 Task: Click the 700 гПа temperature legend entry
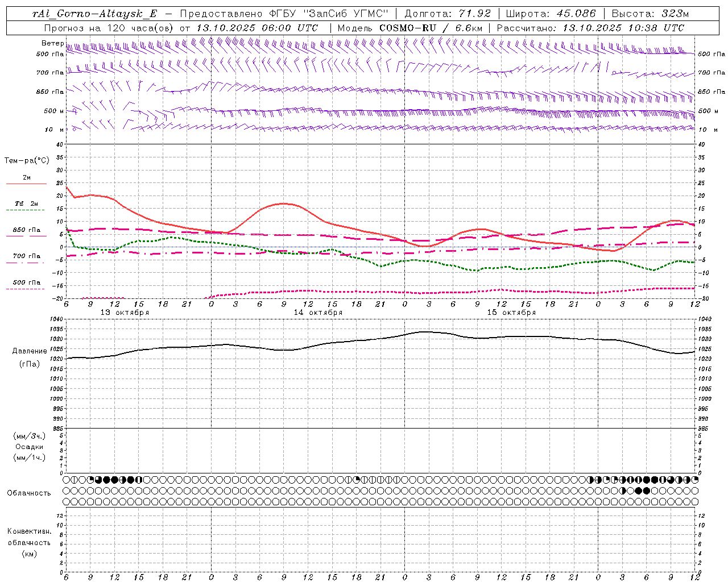pyautogui.click(x=27, y=256)
